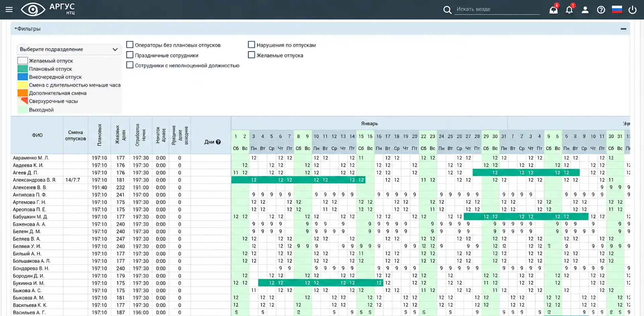Viewport: 644px width, 316px height.
Task: Select employee Авраменко М. Л.
Action: coord(31,158)
